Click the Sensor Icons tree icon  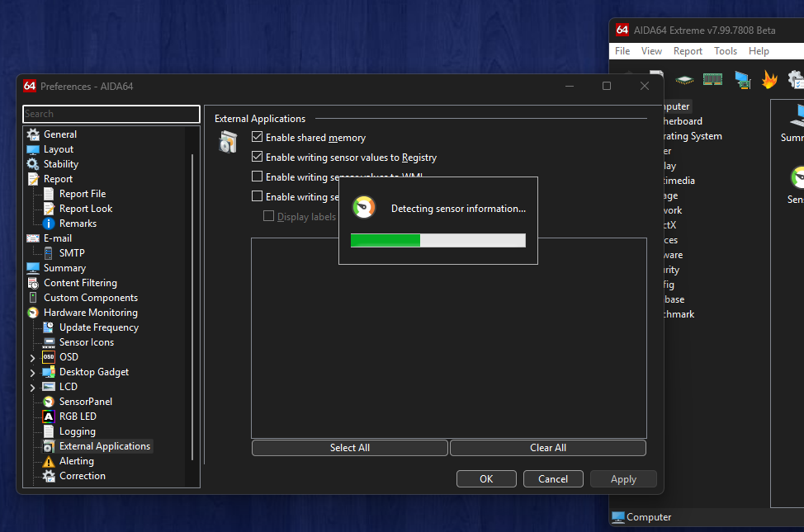tap(49, 342)
